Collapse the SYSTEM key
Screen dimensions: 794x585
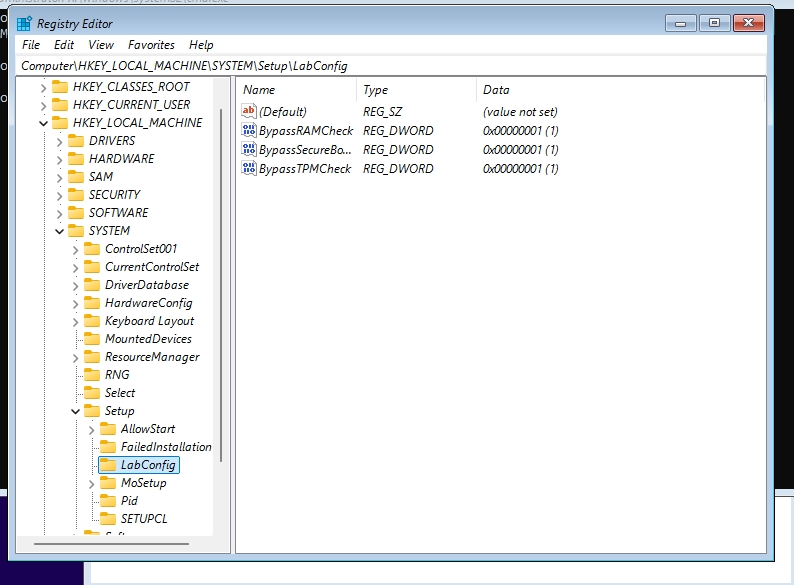coord(60,231)
